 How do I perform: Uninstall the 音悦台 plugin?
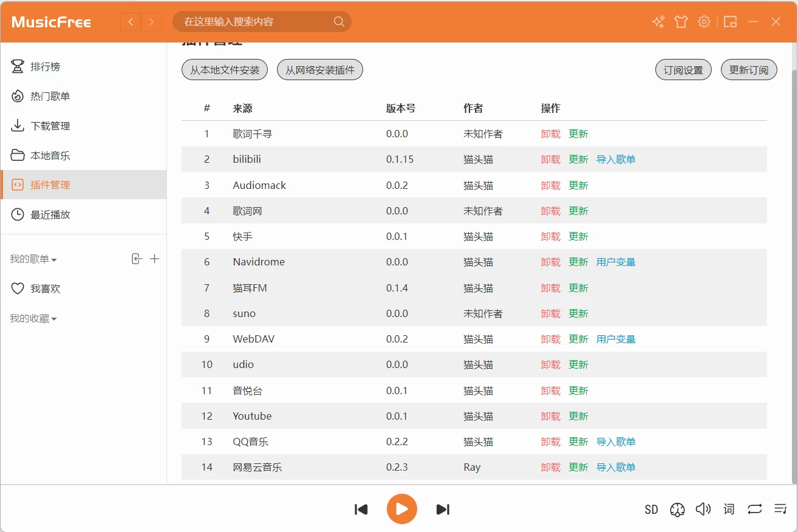551,390
